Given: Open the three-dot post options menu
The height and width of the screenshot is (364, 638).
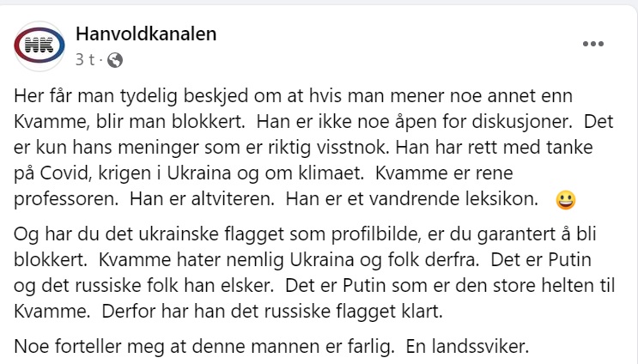Looking at the screenshot, I should [x=592, y=44].
